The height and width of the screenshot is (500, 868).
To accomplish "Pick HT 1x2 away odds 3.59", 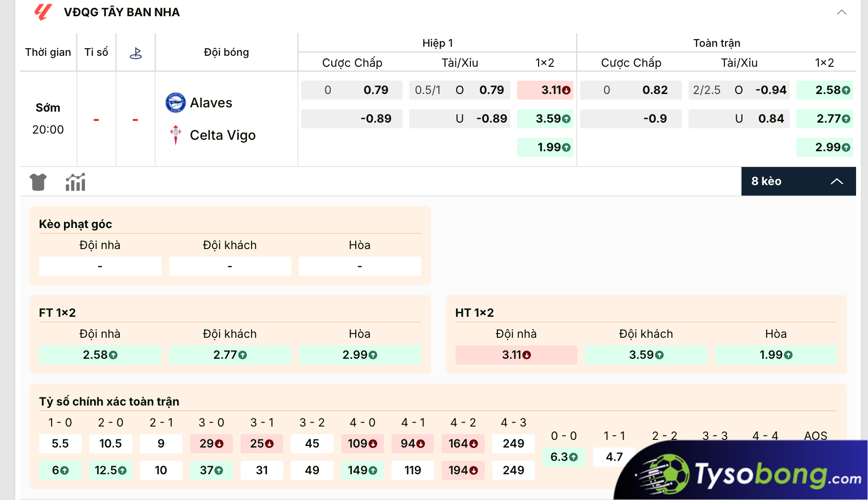I will pos(646,355).
